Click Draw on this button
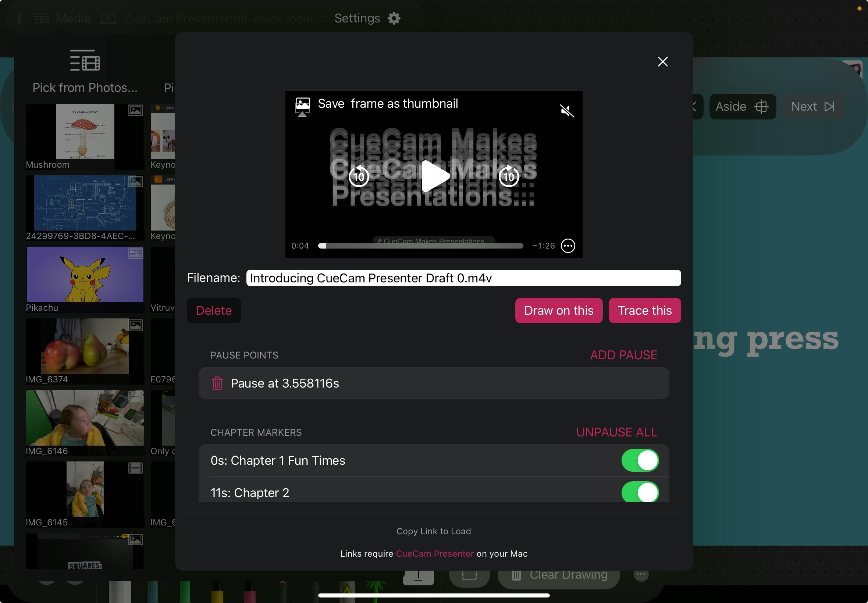The image size is (868, 603). pos(559,310)
